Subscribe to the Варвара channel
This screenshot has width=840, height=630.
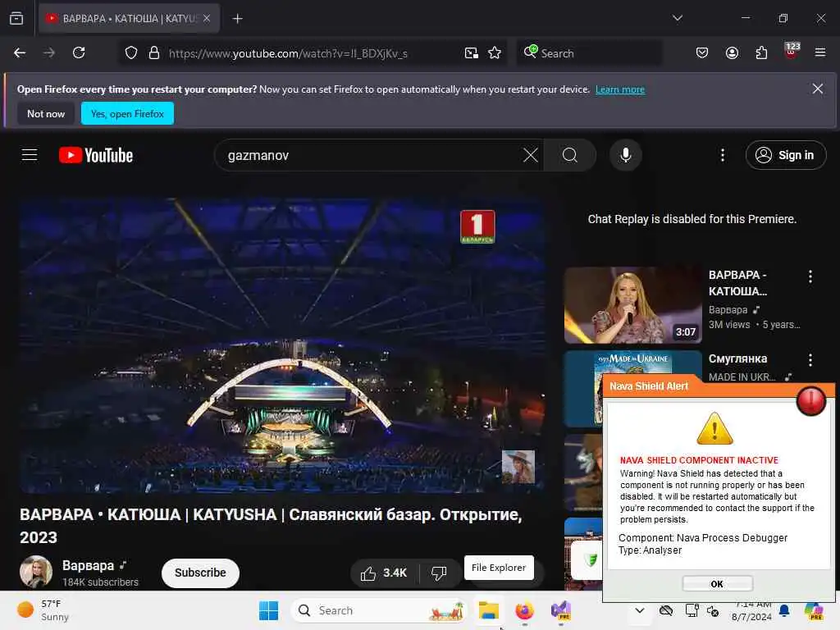pos(200,573)
